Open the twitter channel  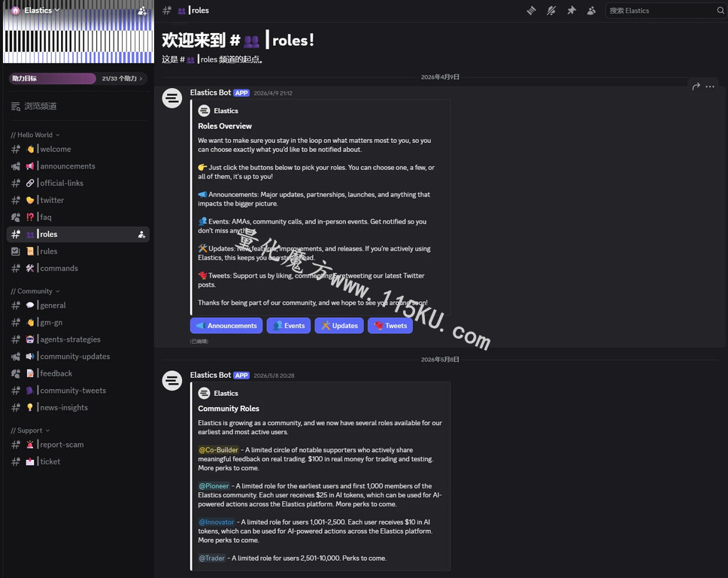click(78, 200)
